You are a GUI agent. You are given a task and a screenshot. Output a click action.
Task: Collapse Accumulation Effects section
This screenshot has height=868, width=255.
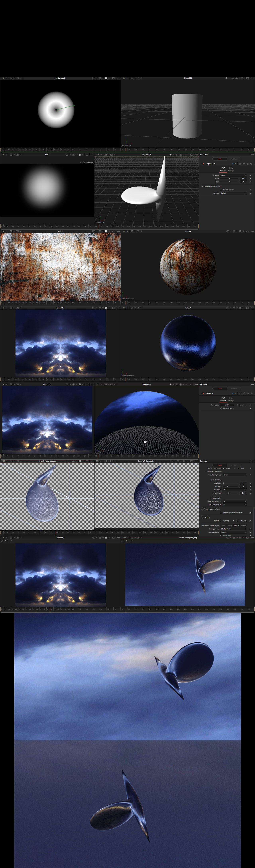point(202,509)
